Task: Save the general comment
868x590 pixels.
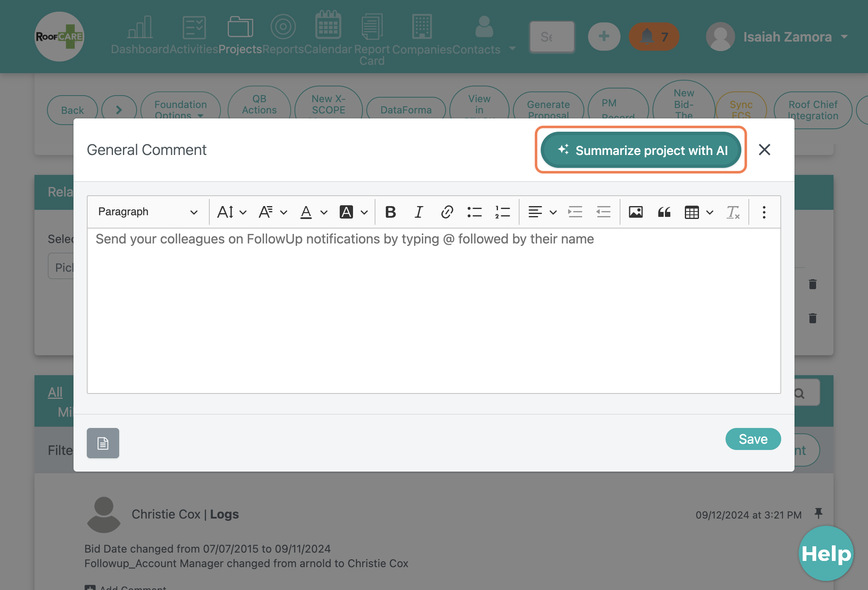Action: click(753, 439)
